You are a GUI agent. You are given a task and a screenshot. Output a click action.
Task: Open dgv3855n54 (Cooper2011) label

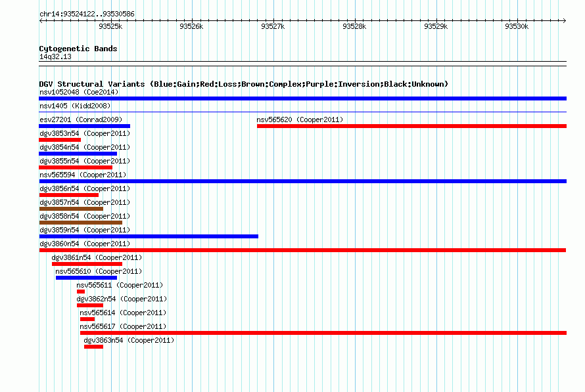click(x=85, y=161)
